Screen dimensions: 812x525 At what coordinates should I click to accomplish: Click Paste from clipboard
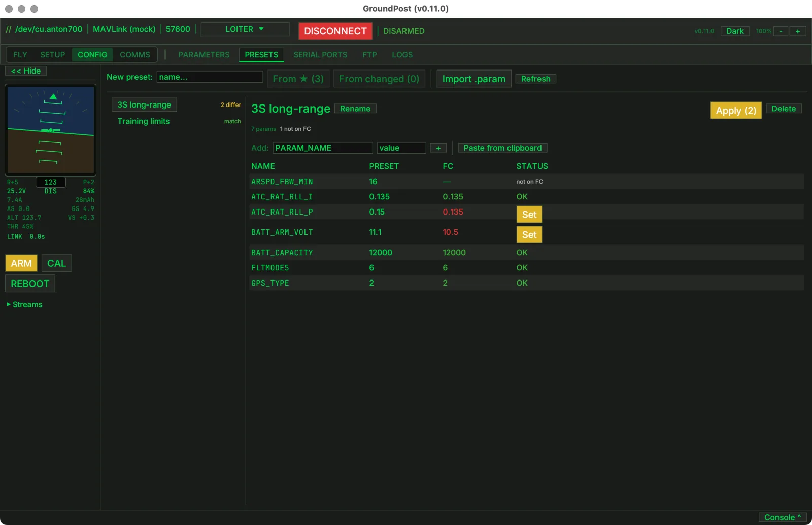[x=502, y=148]
